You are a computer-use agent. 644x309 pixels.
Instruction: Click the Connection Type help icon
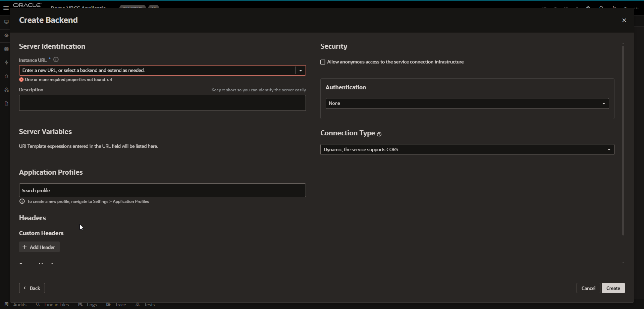click(379, 134)
